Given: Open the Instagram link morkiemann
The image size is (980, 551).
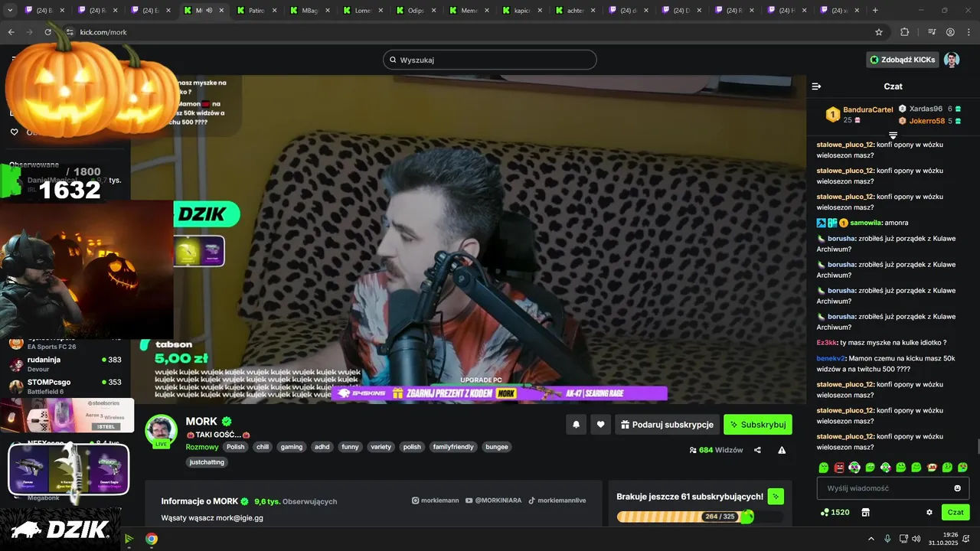Looking at the screenshot, I should click(436, 500).
